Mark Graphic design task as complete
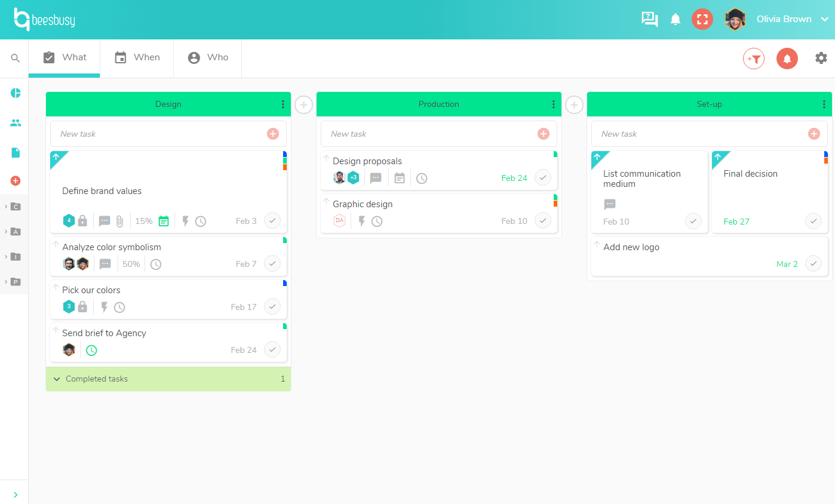 542,220
